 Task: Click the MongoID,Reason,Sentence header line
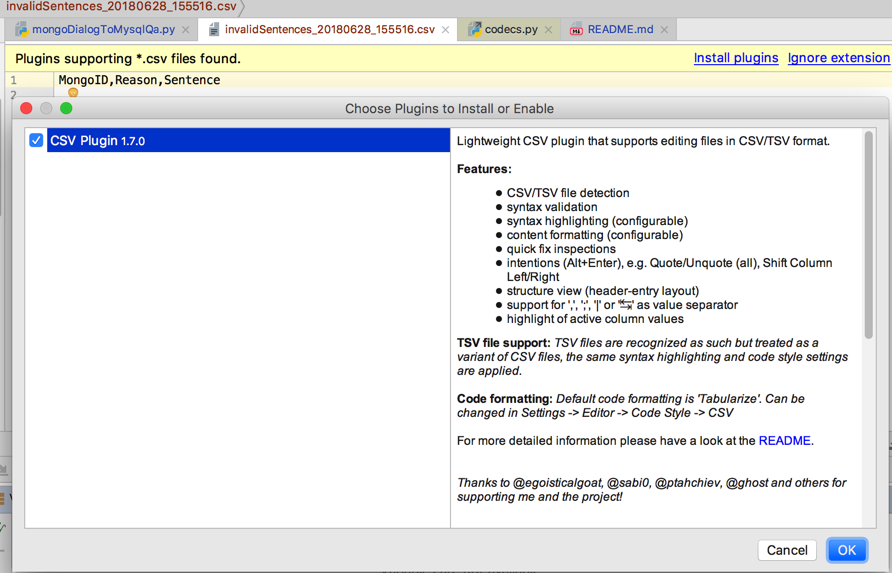coord(139,80)
